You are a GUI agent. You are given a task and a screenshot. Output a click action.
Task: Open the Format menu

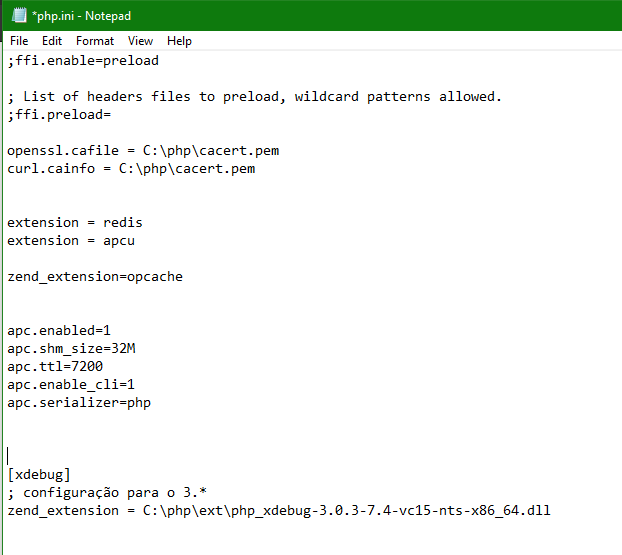(x=95, y=41)
